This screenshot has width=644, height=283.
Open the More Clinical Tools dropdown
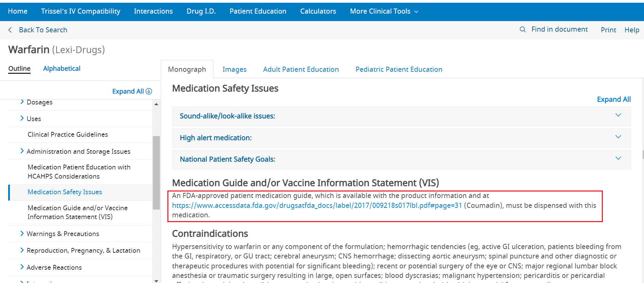click(x=384, y=11)
